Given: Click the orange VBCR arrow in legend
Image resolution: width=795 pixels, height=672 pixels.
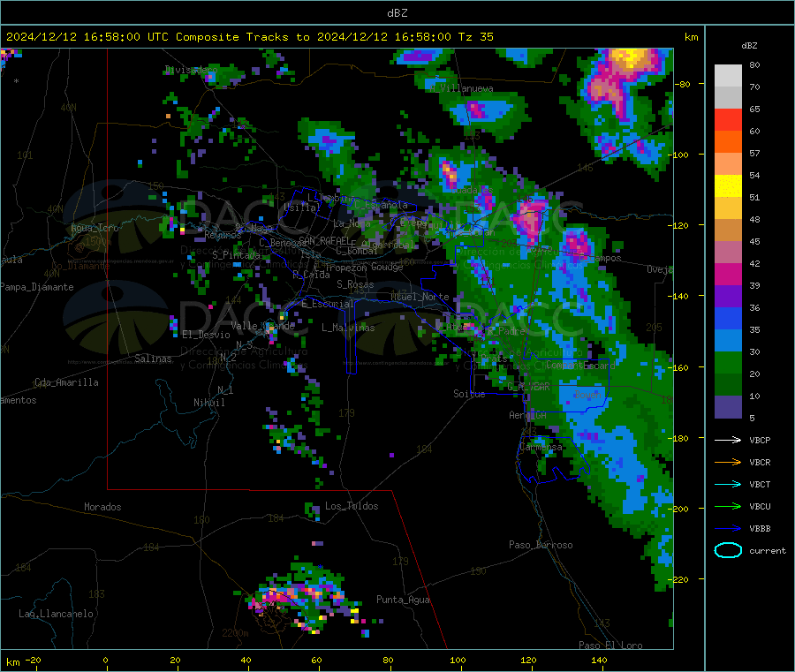Looking at the screenshot, I should (x=728, y=462).
